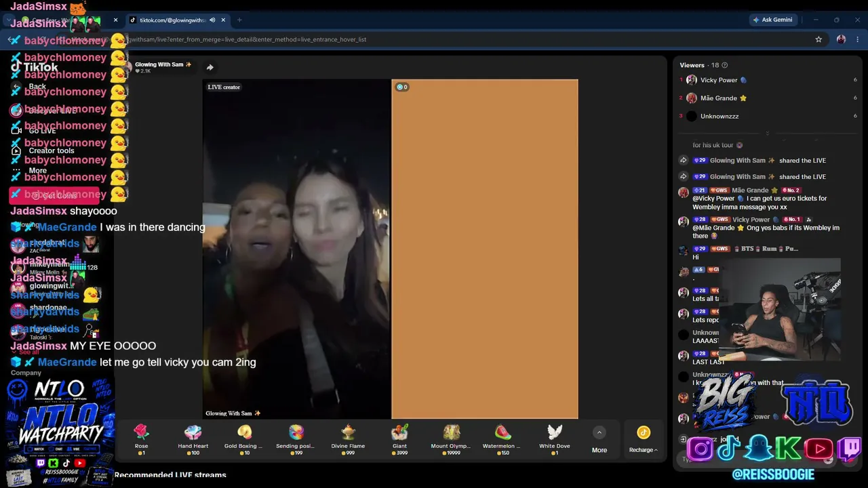Viewport: 868px width, 488px height.
Task: Expand the top viewers list
Action: [768, 133]
